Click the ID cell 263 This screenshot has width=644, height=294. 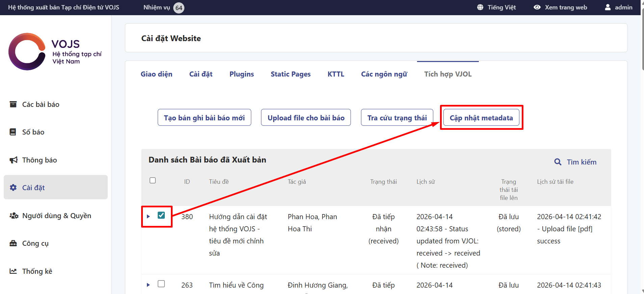pos(187,285)
